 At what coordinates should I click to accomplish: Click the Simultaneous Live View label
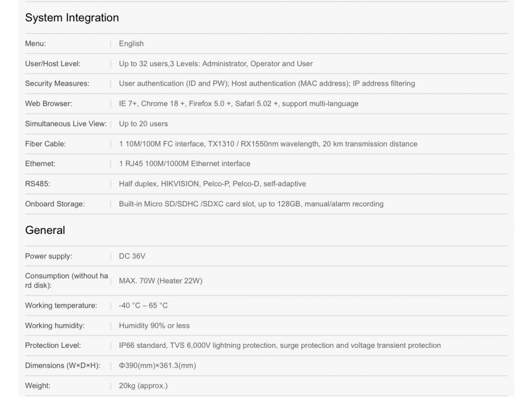65,124
